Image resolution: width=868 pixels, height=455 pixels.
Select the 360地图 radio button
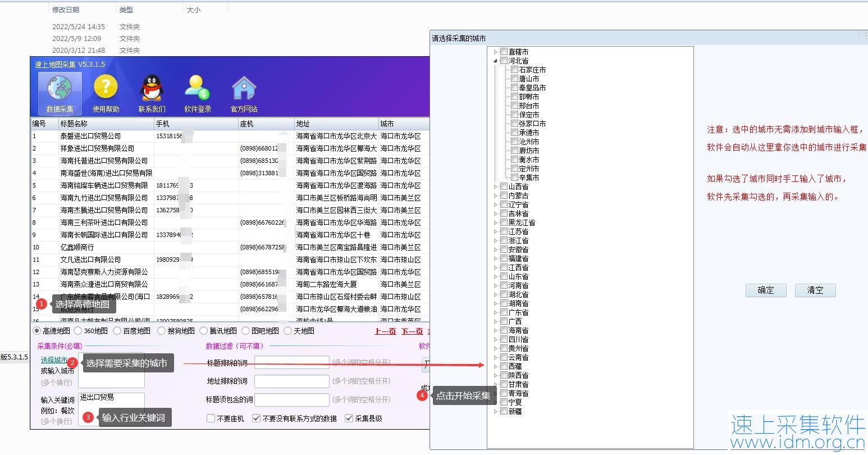click(x=78, y=331)
